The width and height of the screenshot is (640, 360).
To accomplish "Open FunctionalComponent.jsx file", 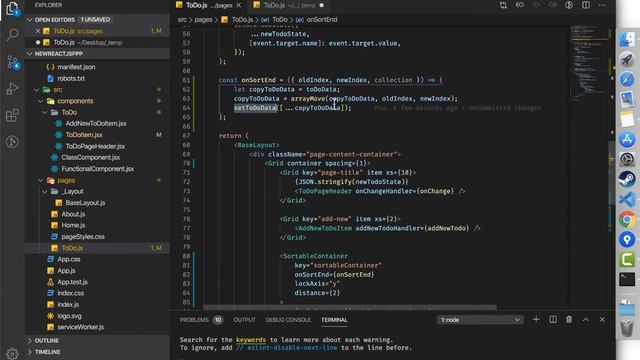I will [x=98, y=169].
